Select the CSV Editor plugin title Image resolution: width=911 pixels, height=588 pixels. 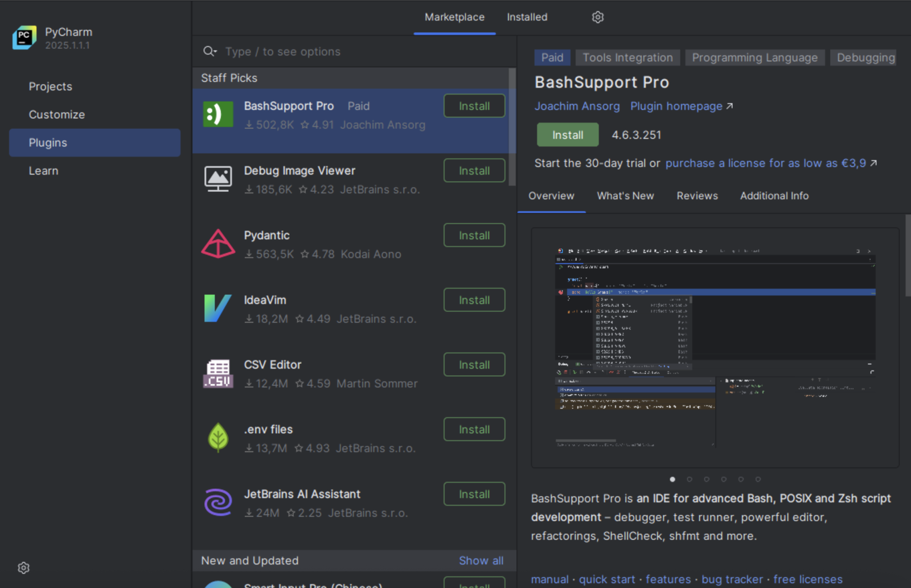[x=272, y=365]
